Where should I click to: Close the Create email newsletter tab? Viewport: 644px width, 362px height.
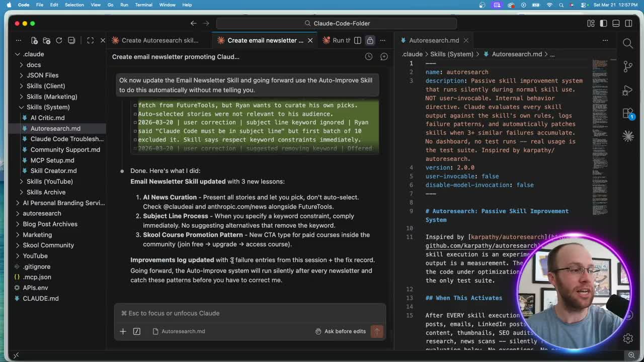(x=310, y=40)
